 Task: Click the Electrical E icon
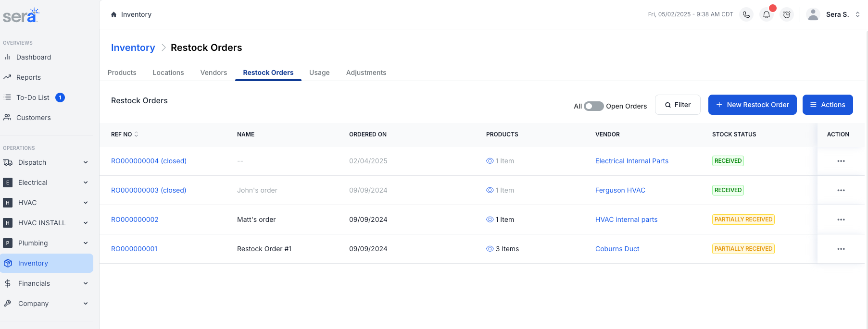click(x=8, y=183)
